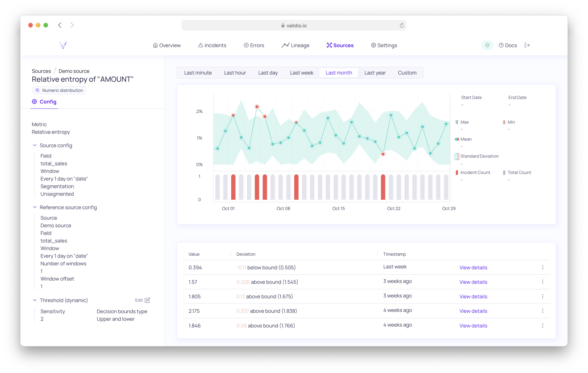
Task: Open the Errors page
Action: tap(254, 45)
